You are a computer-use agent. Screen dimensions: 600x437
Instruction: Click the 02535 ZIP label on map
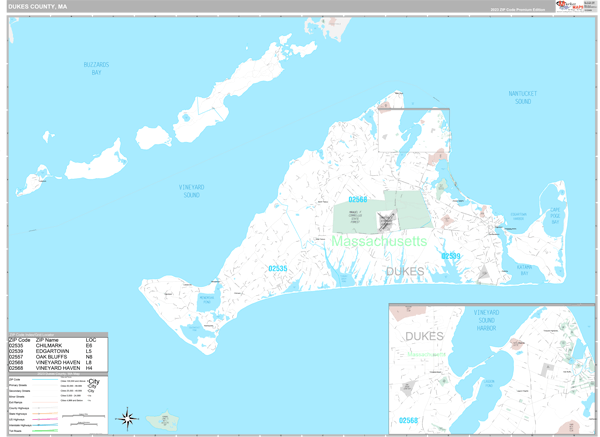point(278,269)
